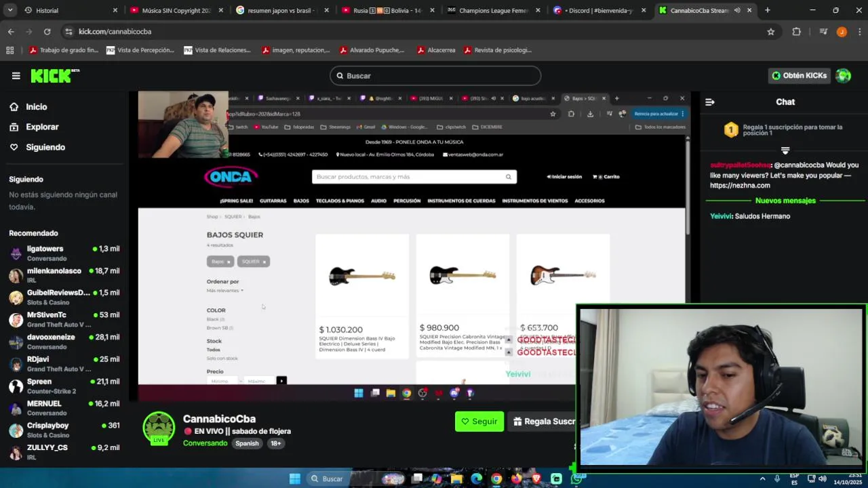Open recommended channel GuibelReviewsD
Screen dimensions: 868x488
[x=64, y=298]
